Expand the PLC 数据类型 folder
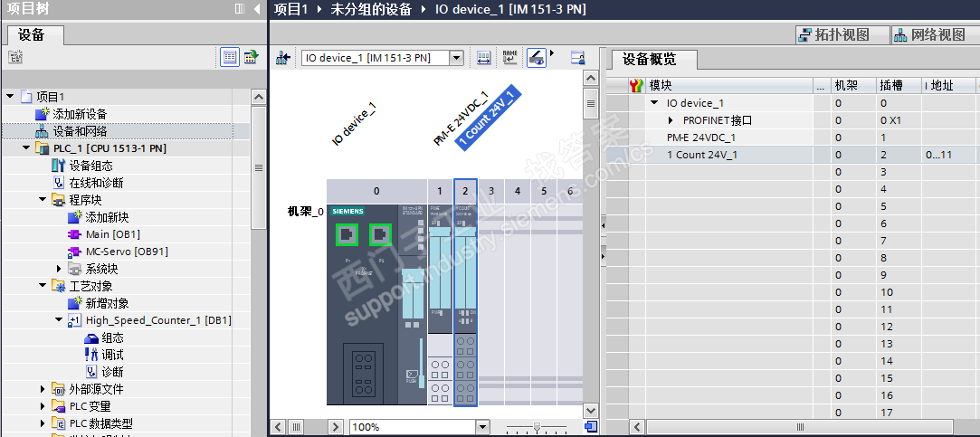Image resolution: width=980 pixels, height=437 pixels. (43, 423)
